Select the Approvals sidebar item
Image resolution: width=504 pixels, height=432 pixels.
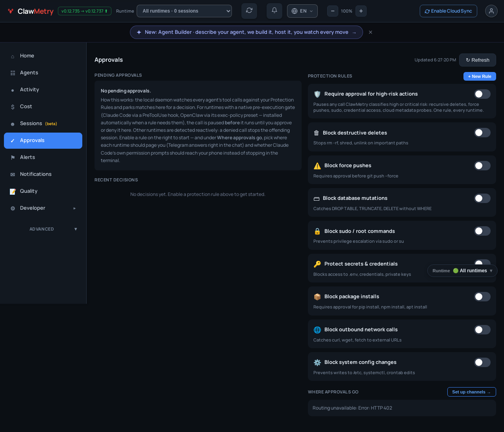pyautogui.click(x=43, y=140)
